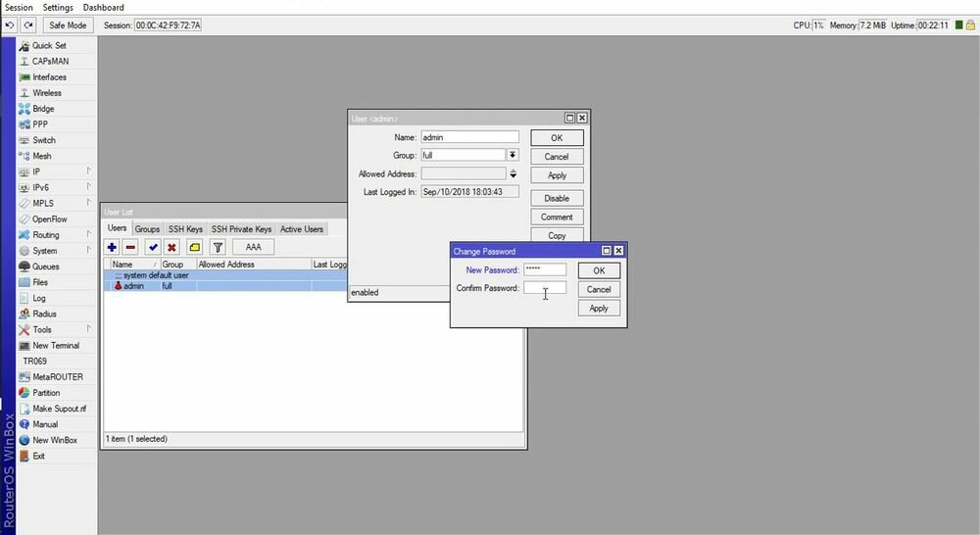The height and width of the screenshot is (535, 980).
Task: Open Wireless in sidebar
Action: 56,92
